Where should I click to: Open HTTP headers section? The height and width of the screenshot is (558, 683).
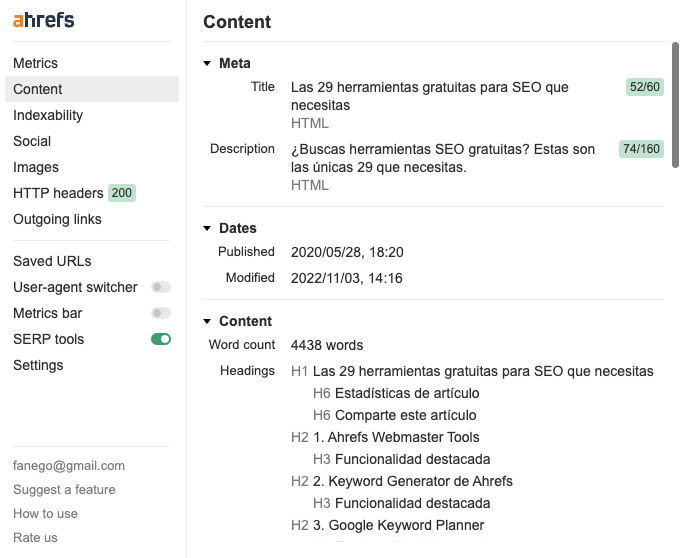point(58,193)
